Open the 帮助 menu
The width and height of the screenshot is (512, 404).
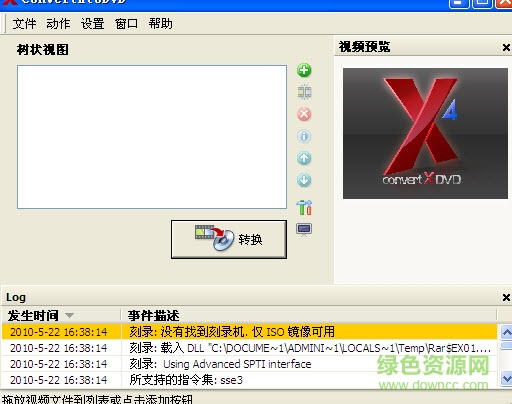[x=160, y=24]
